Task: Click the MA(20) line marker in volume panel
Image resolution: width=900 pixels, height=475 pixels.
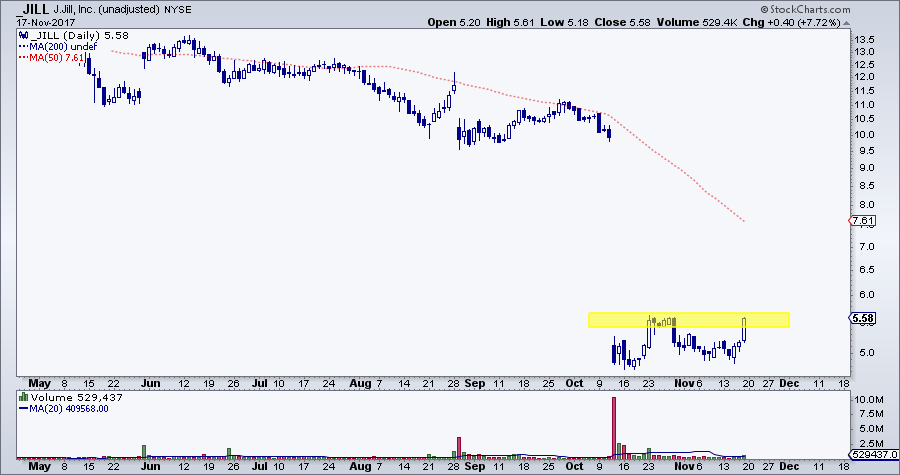Action: pos(22,407)
